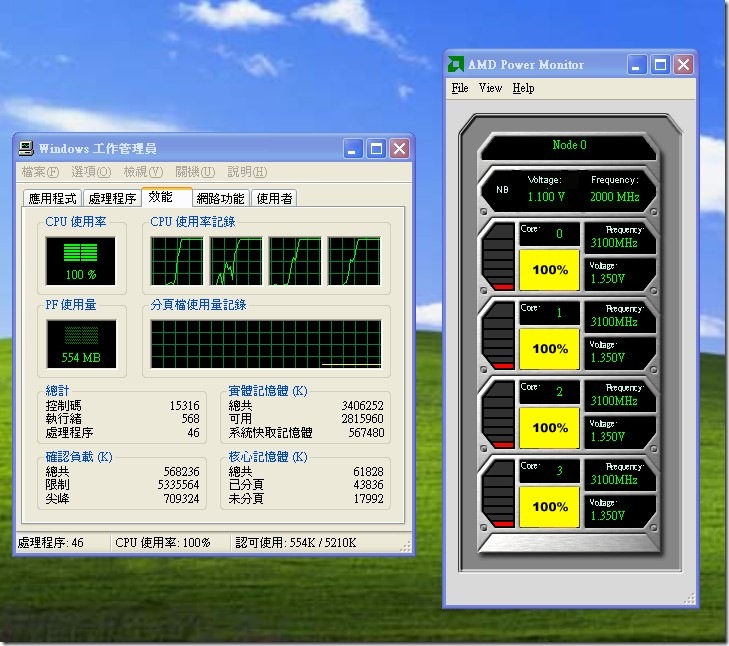Close the Windows 工作管理員 window

tap(399, 149)
